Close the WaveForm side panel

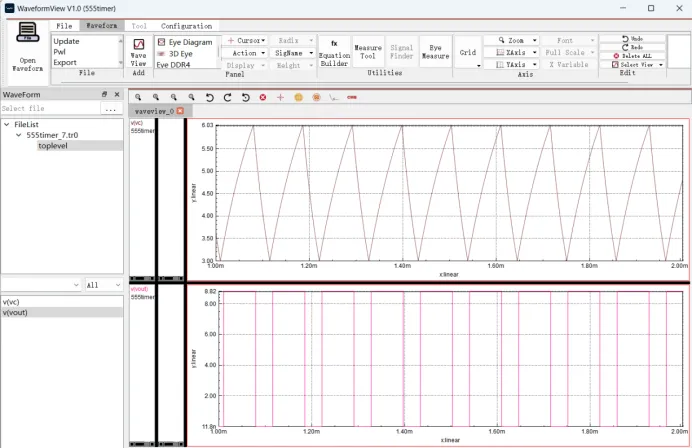(x=117, y=94)
